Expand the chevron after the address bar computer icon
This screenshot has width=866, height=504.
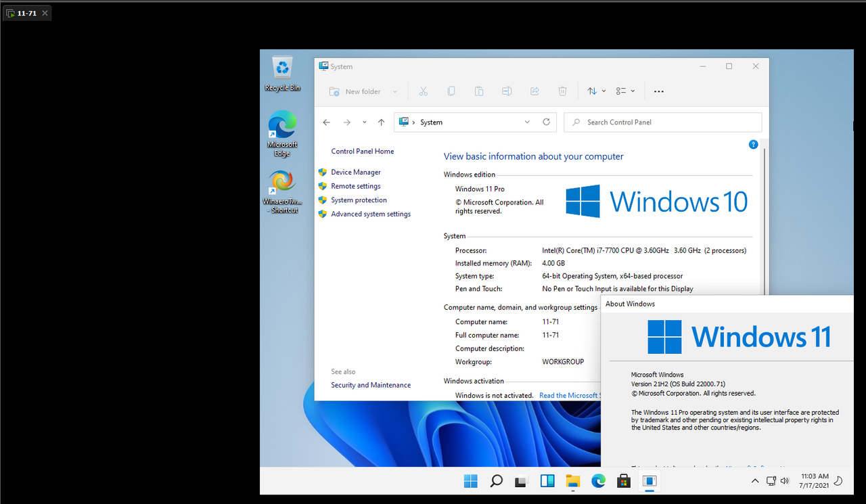pyautogui.click(x=413, y=122)
